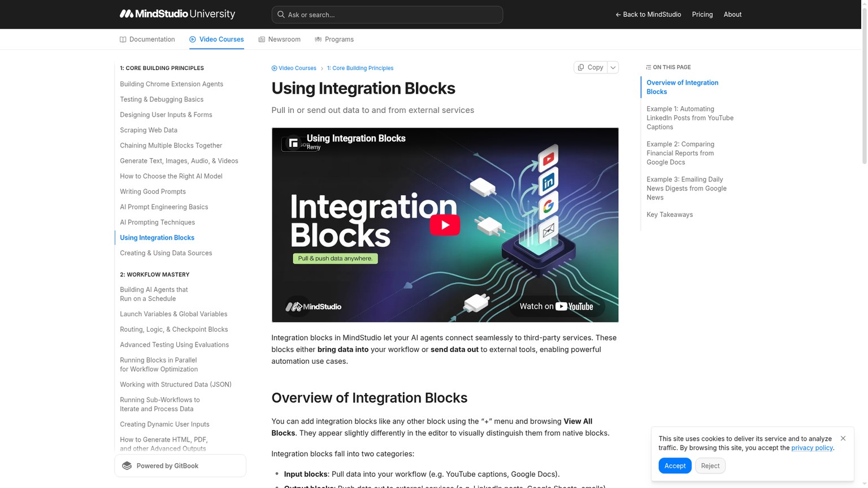Screen dimensions: 868x488
Task: Open the privacy policy link
Action: 812,448
